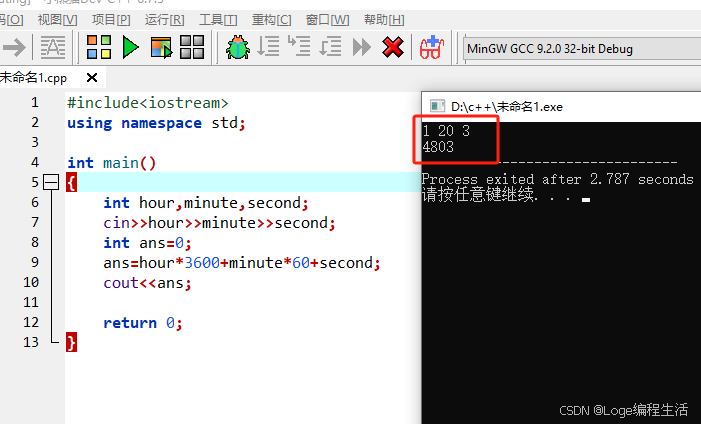Click the console input line 1 20 3

tap(446, 131)
